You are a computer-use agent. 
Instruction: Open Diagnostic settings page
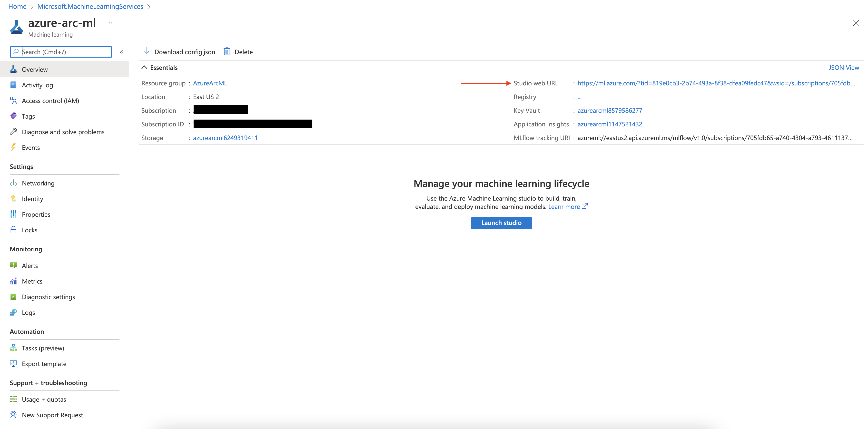[x=49, y=297]
